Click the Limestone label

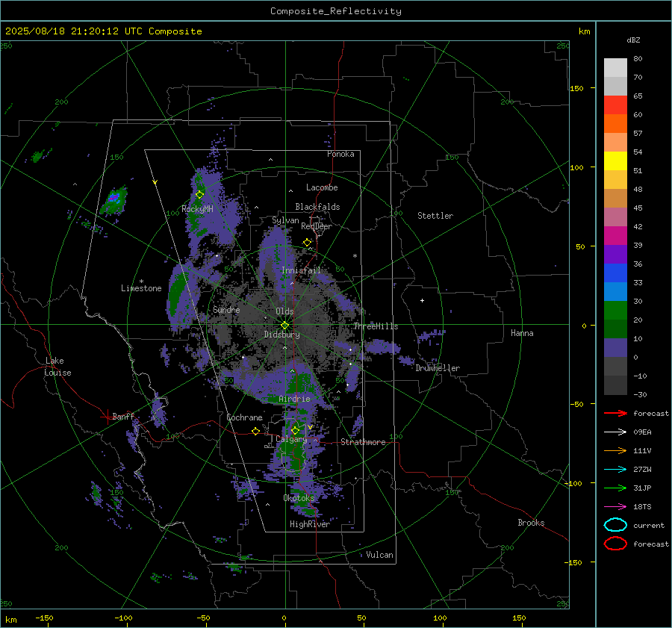pyautogui.click(x=141, y=288)
